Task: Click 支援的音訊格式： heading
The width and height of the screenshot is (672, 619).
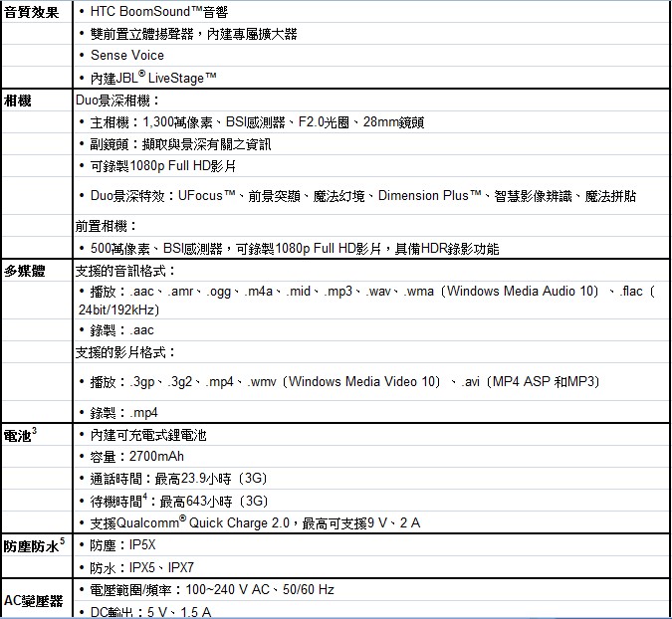Action: 125,271
